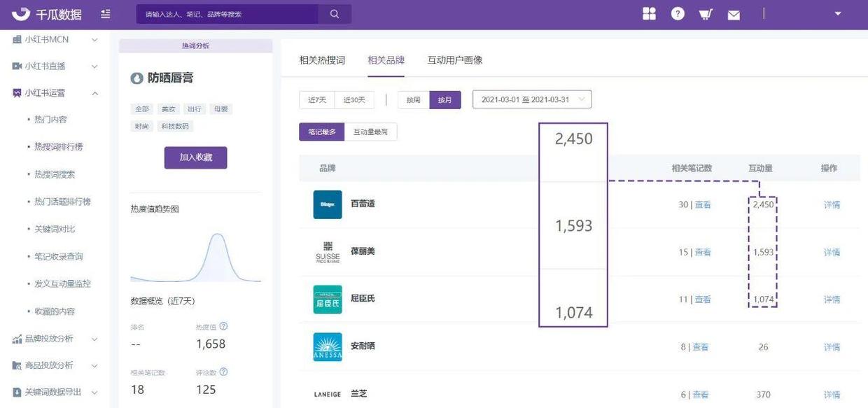This screenshot has width=868, height=408.
Task: Select the 按周 view toggle
Action: coord(413,100)
